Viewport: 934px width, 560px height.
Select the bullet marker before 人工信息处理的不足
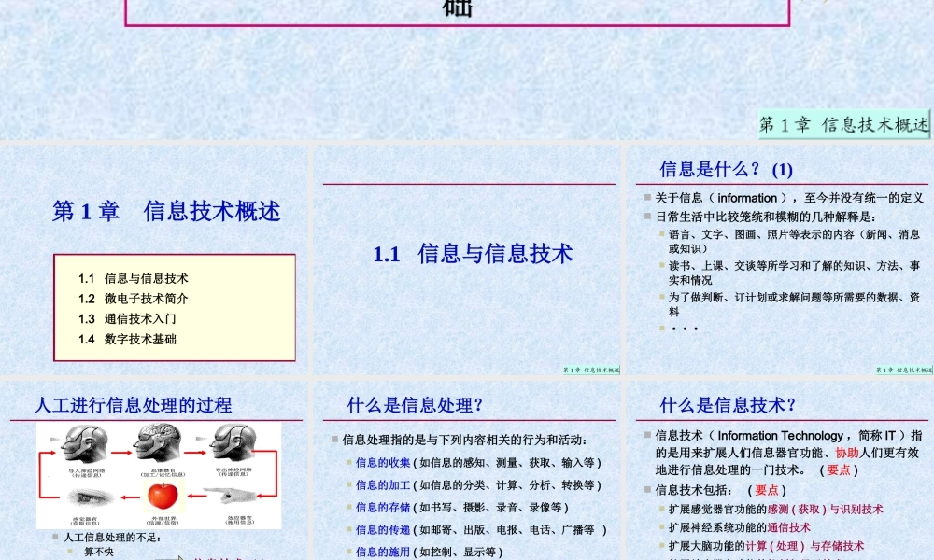coord(54,538)
